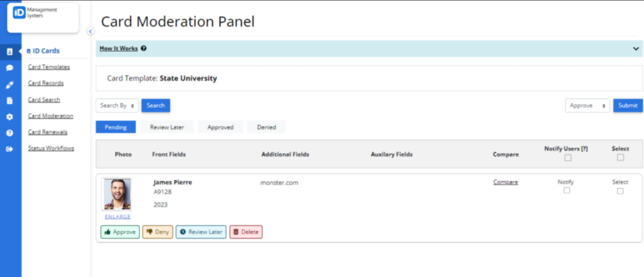Open the settings gear icon
The image size is (644, 277).
(9, 117)
